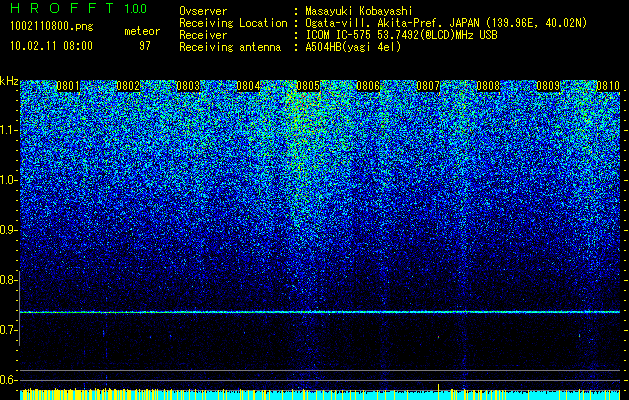The width and height of the screenshot is (629, 400).
Task: Click the 0806 time marker
Action: click(x=368, y=86)
